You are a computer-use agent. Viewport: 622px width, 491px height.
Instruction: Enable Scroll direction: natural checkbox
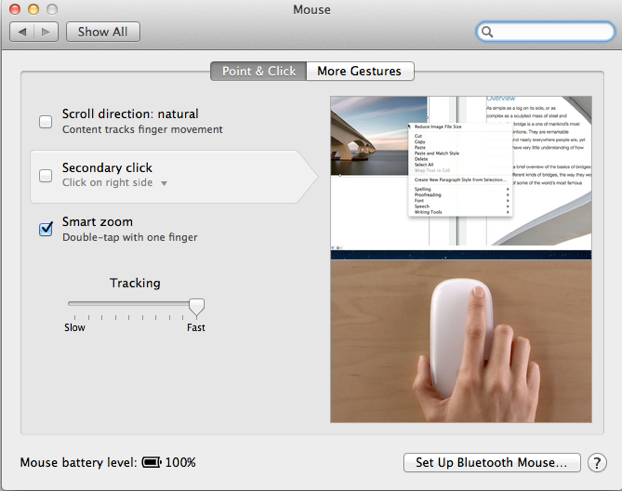[x=46, y=122]
